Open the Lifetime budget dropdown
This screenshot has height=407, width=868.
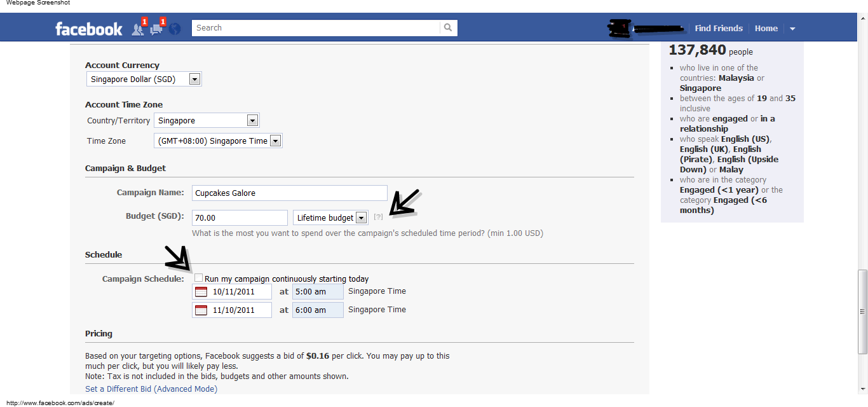[330, 217]
